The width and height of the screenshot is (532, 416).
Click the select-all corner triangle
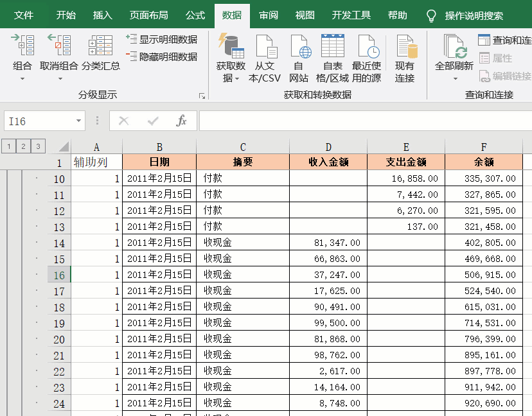tap(64, 146)
